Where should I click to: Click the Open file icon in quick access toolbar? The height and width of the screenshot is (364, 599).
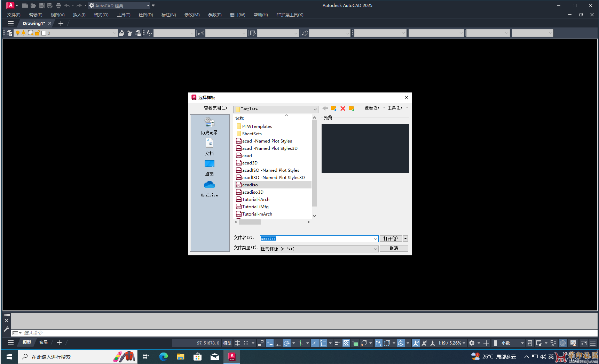[33, 6]
